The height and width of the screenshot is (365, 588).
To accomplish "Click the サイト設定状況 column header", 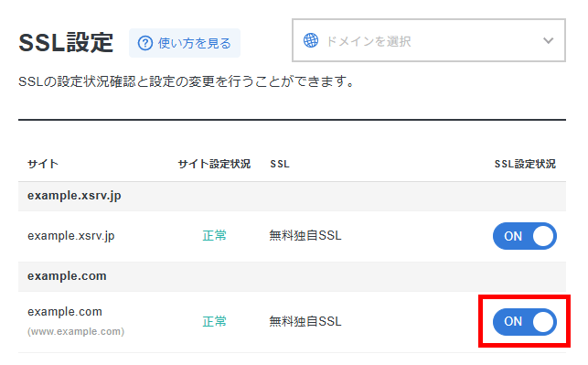I will tap(214, 164).
